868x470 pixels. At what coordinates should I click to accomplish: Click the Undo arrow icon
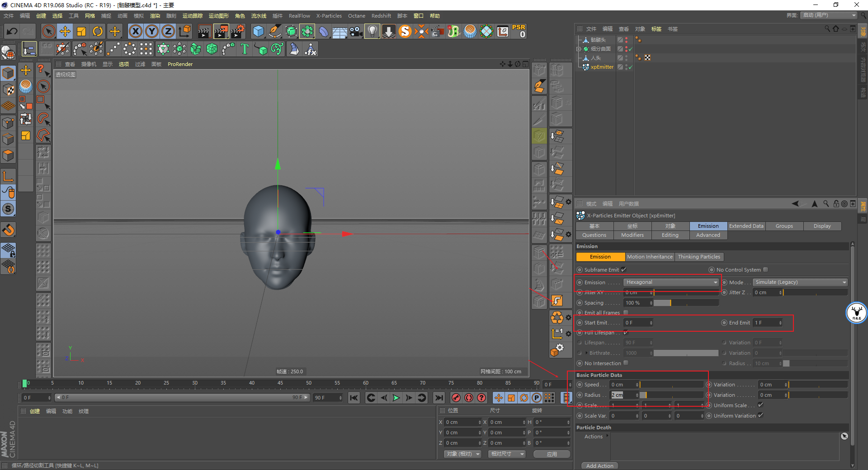point(12,31)
